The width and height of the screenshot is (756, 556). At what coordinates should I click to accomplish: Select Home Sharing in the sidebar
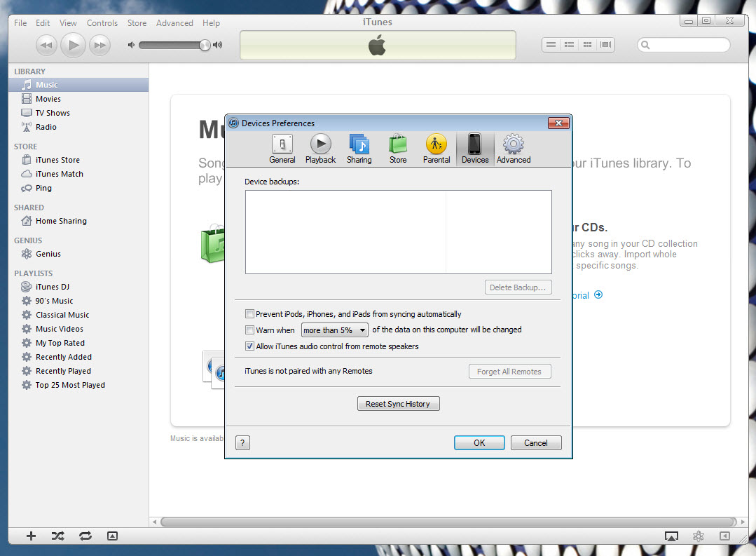click(78, 221)
